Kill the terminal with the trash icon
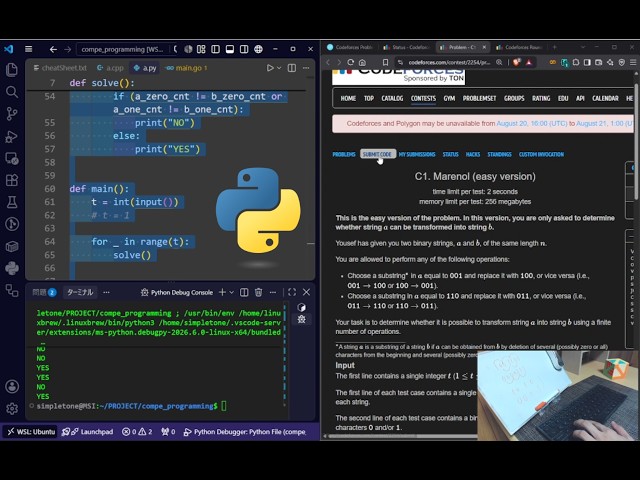Viewport: 640px width, 480px height. point(258,292)
